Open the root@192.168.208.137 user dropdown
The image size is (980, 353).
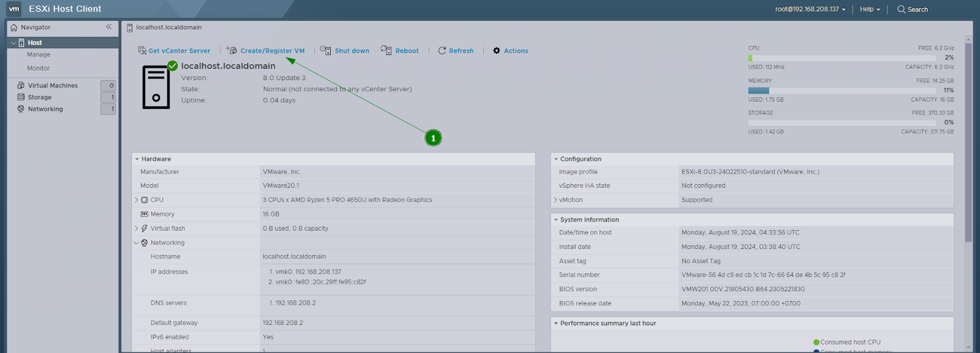pyautogui.click(x=810, y=9)
